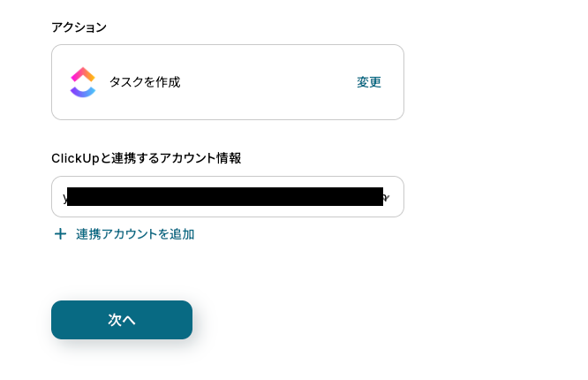The image size is (588, 380).
Task: Expand the linked account combo box
Action: tap(228, 197)
